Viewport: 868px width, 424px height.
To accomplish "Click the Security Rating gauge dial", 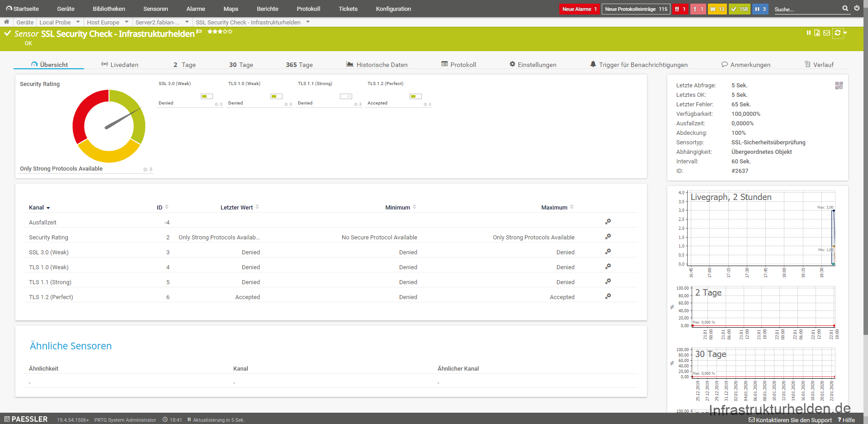I will [x=109, y=126].
